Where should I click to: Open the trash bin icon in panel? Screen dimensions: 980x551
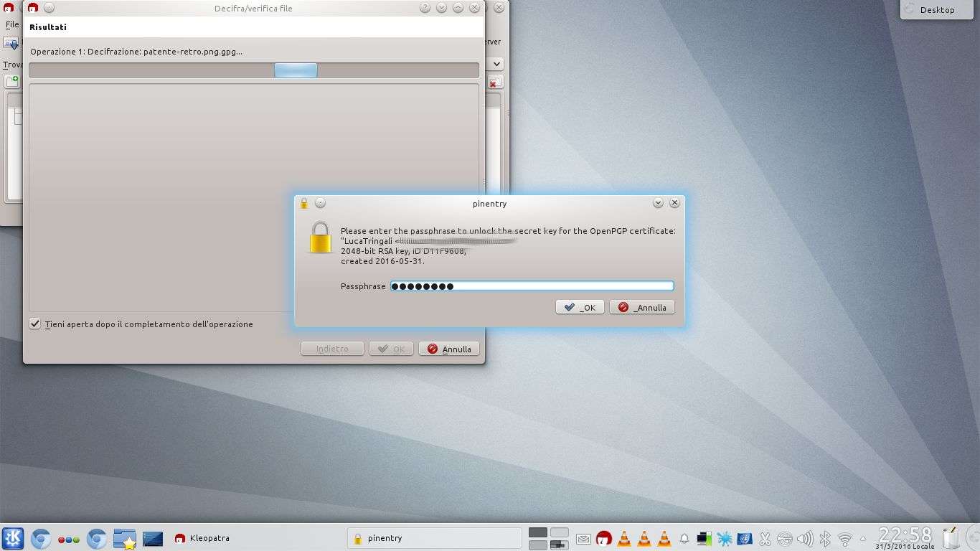pos(951,538)
